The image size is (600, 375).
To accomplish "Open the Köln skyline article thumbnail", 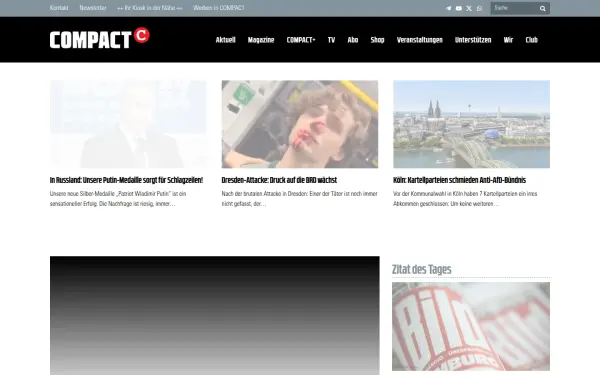I will tap(471, 124).
